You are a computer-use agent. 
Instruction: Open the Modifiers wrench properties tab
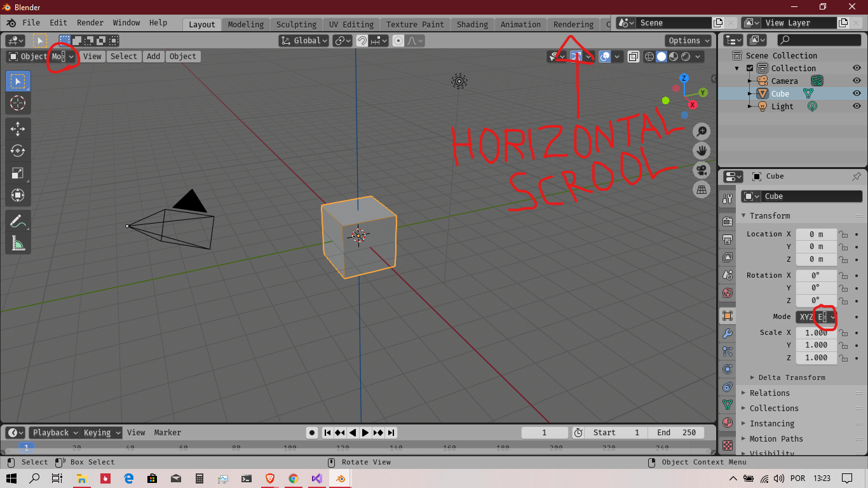pos(728,334)
